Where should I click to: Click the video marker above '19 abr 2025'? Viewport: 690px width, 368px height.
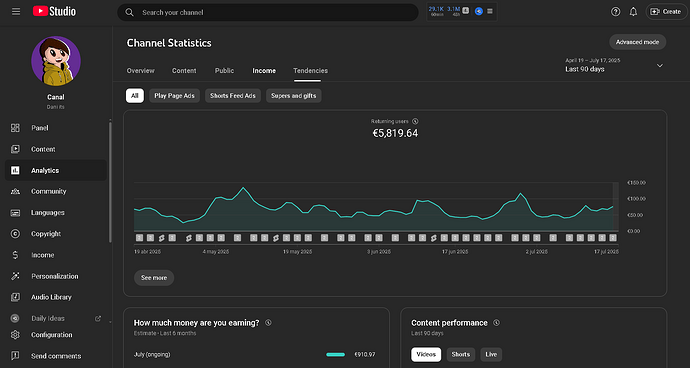(x=139, y=238)
